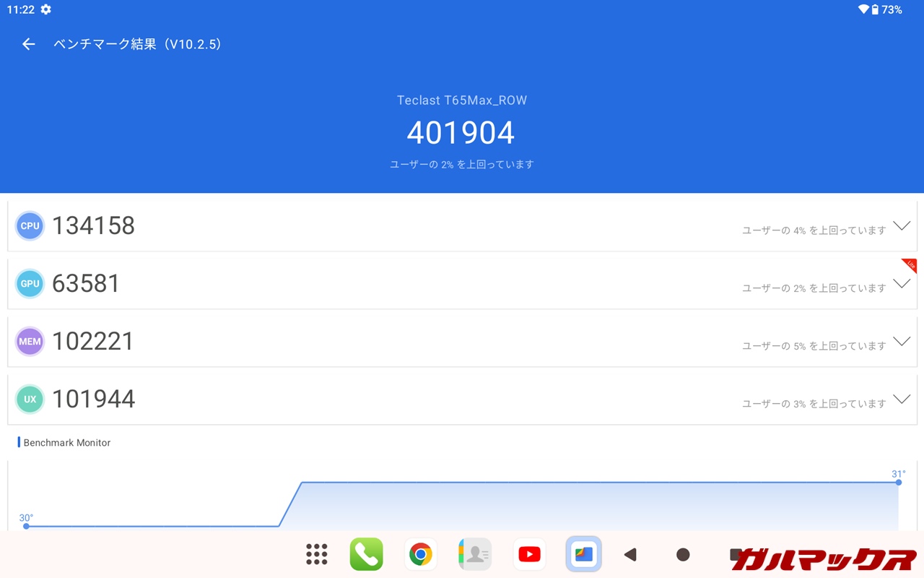Click the CPU score badge icon

30,226
